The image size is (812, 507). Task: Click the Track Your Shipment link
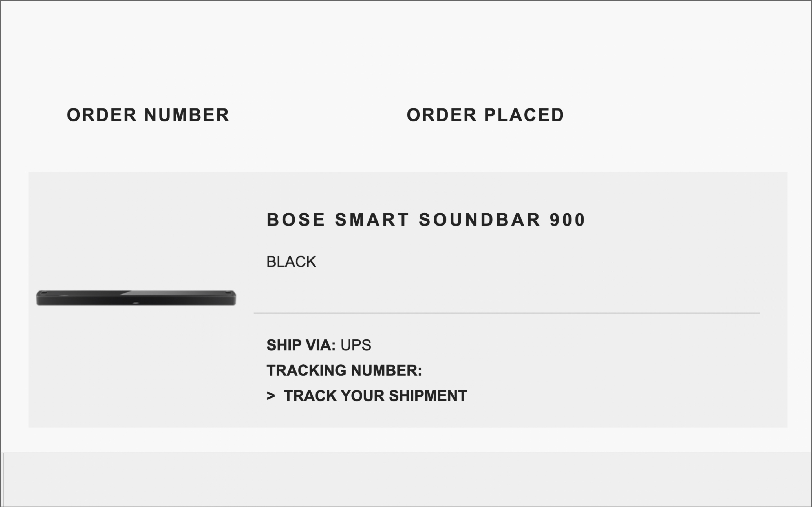(x=375, y=396)
